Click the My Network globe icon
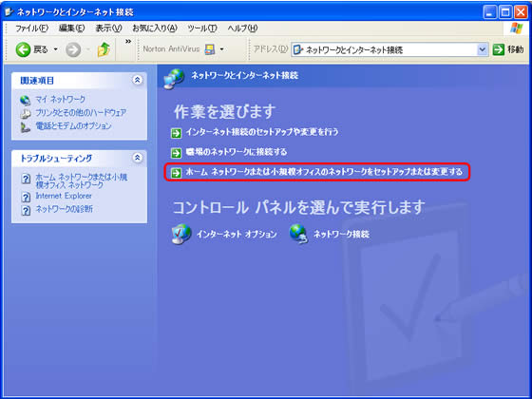The image size is (532, 399). pyautogui.click(x=26, y=100)
